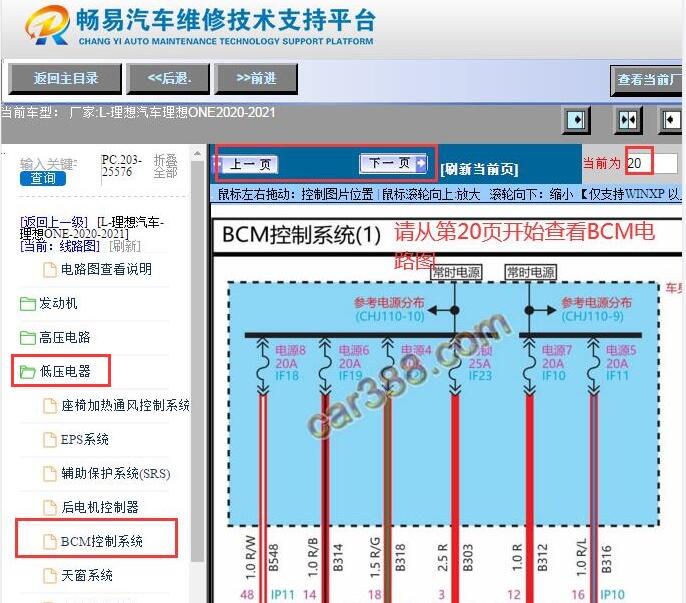Expand the 高压电路 folder
This screenshot has height=603, width=686.
pyautogui.click(x=64, y=337)
